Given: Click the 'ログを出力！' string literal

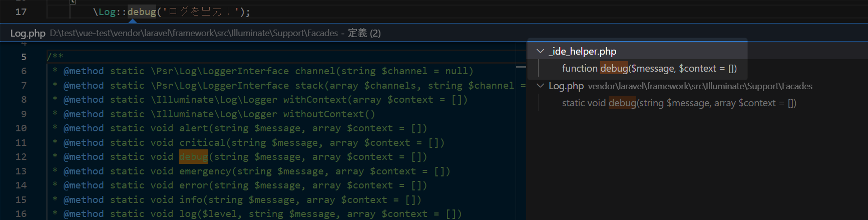Looking at the screenshot, I should click(x=201, y=12).
